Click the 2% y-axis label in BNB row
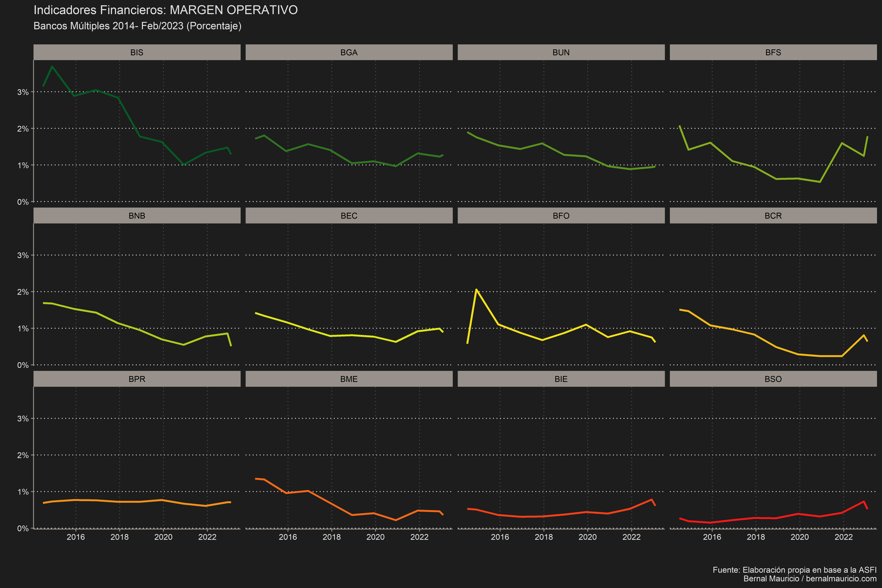 click(23, 292)
